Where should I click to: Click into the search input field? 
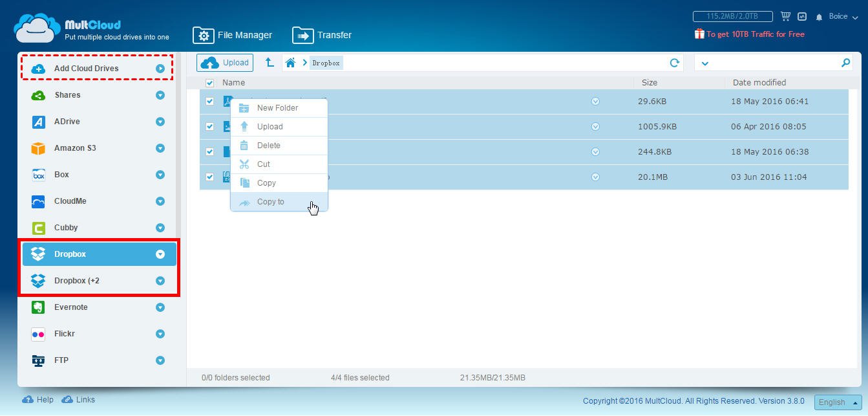(x=775, y=63)
